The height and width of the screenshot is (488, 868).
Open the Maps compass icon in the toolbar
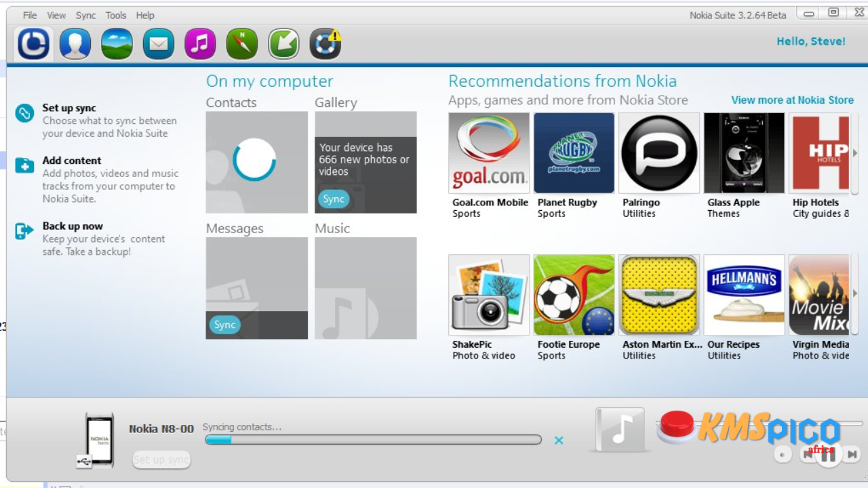pyautogui.click(x=241, y=44)
